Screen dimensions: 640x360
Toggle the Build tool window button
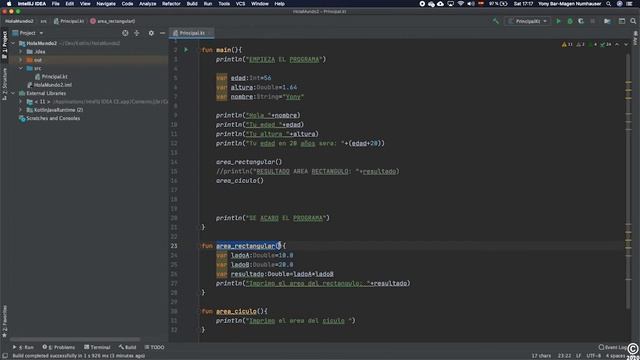[127, 347]
